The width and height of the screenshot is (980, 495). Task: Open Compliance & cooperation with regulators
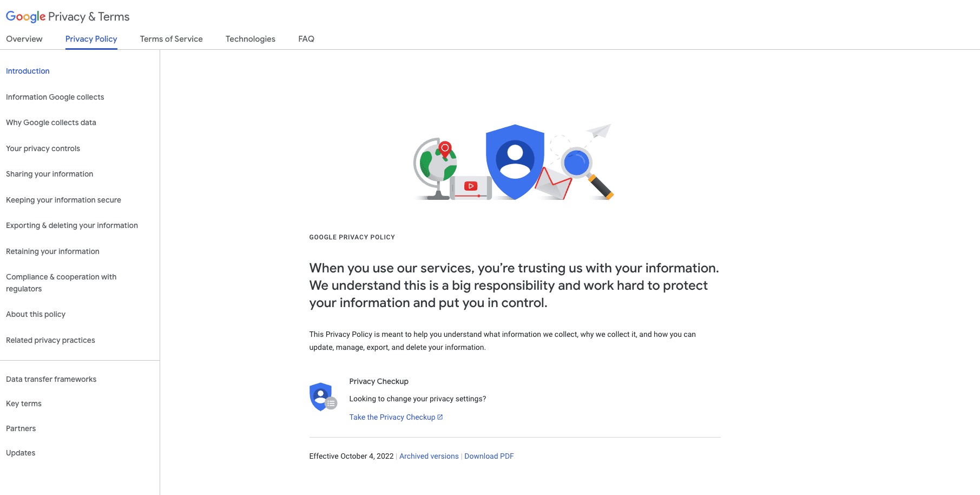tap(61, 282)
